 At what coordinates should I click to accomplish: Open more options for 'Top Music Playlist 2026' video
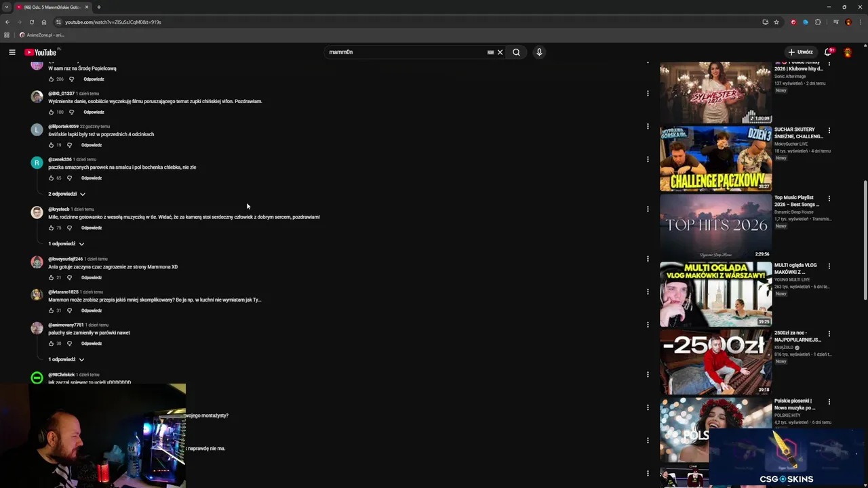[829, 199]
